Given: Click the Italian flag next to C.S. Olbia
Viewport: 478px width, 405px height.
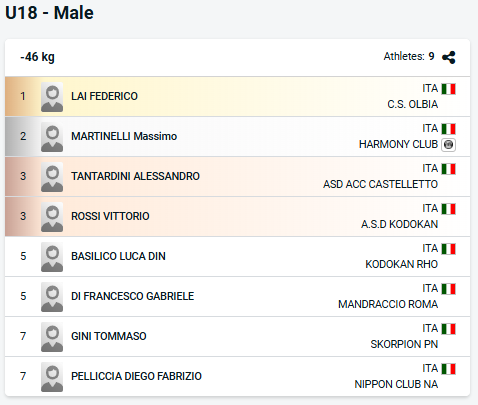Looking at the screenshot, I should click(x=449, y=89).
